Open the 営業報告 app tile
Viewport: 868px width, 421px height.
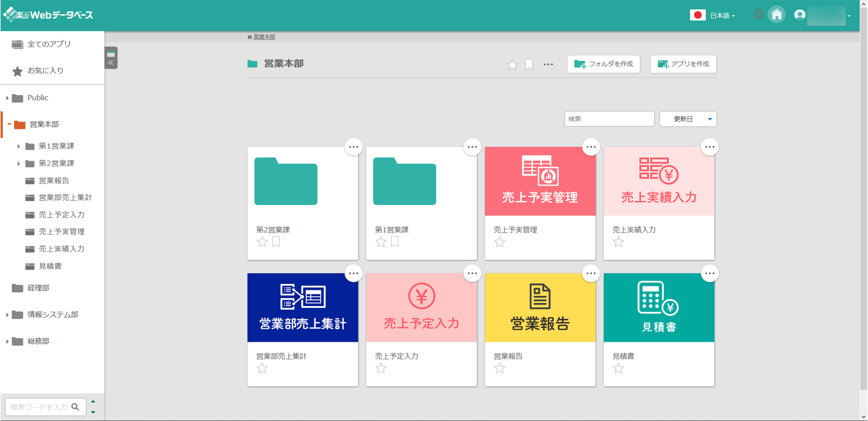click(x=539, y=307)
